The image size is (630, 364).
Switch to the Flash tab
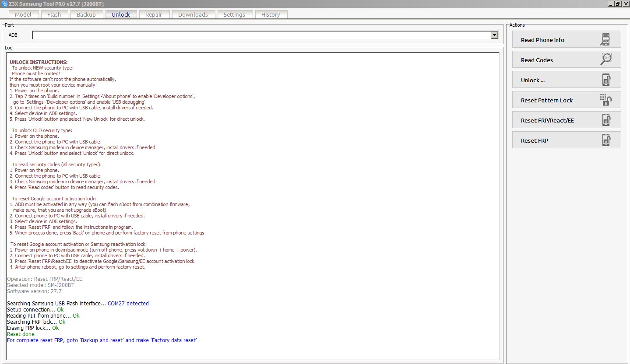(54, 14)
